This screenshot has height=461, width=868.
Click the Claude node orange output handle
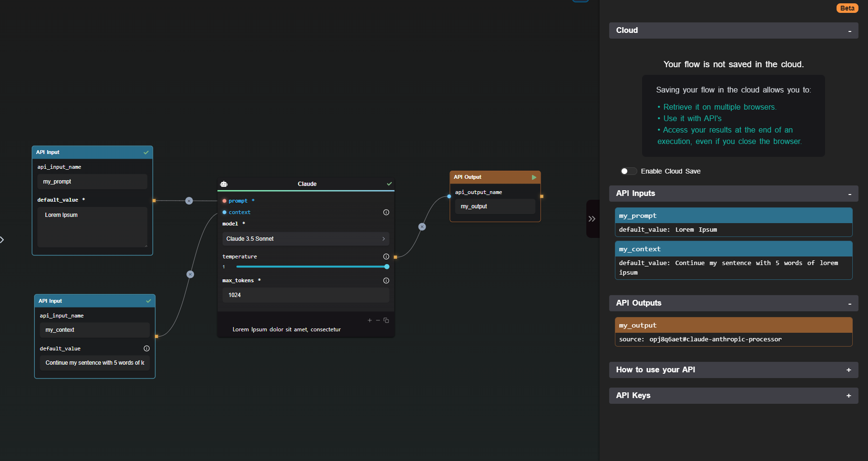[x=395, y=257]
